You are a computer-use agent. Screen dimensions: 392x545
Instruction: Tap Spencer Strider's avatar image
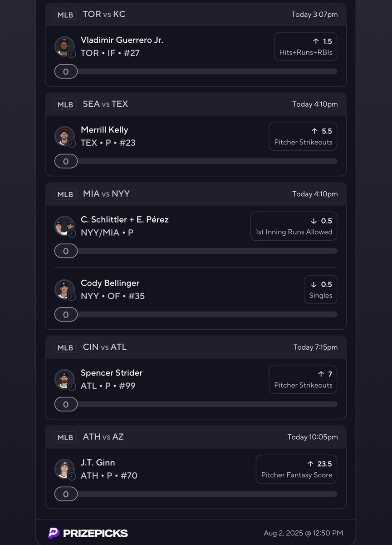click(x=64, y=379)
